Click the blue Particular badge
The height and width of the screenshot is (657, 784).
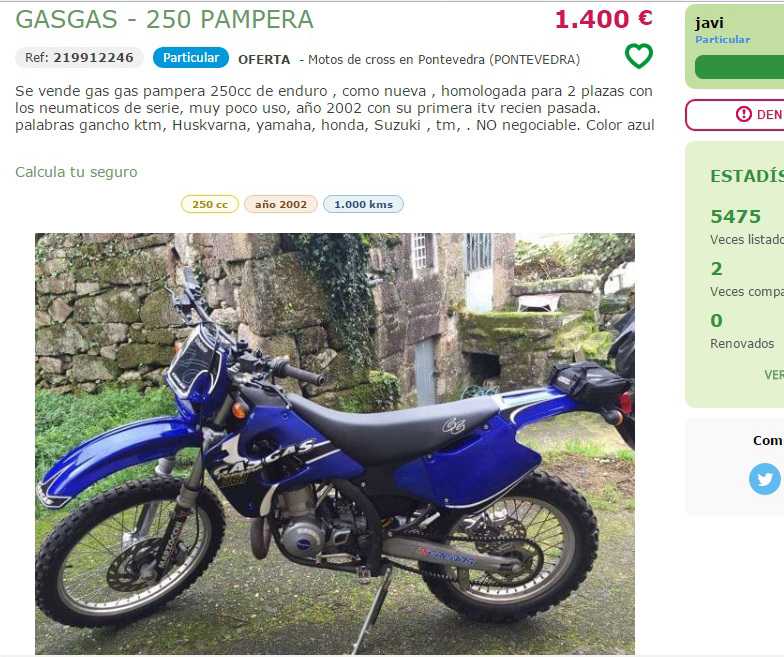[x=191, y=58]
